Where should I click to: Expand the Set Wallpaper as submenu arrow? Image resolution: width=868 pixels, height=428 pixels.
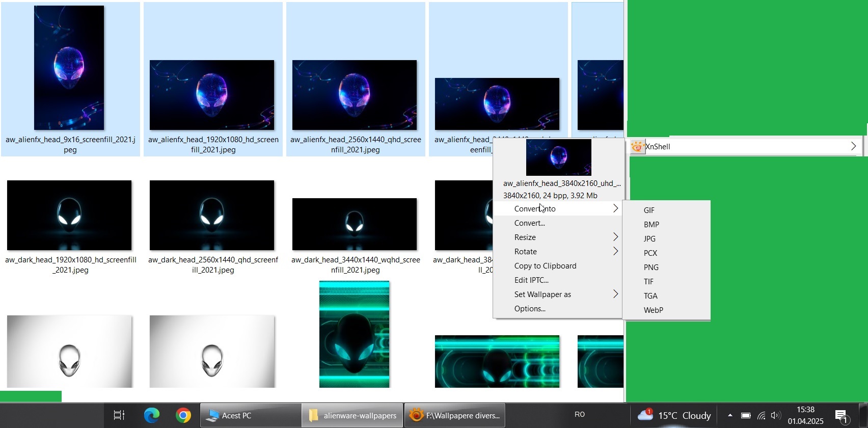pyautogui.click(x=615, y=294)
